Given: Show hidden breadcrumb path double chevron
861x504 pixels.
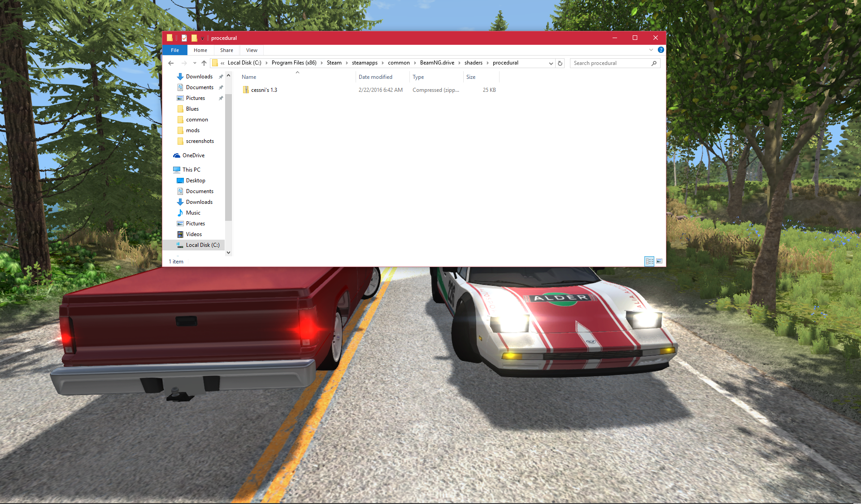Looking at the screenshot, I should tap(222, 63).
